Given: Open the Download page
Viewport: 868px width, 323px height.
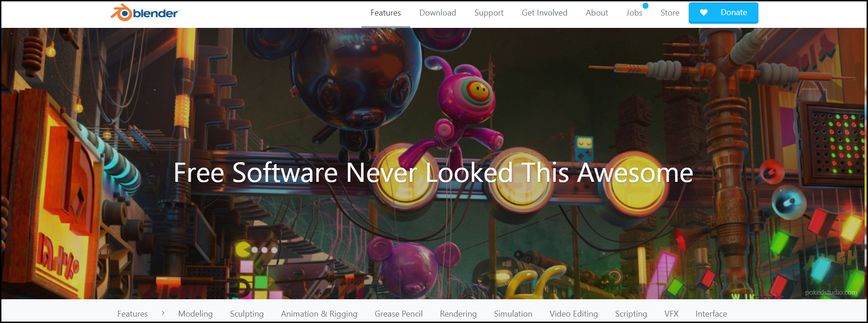Looking at the screenshot, I should coord(438,13).
